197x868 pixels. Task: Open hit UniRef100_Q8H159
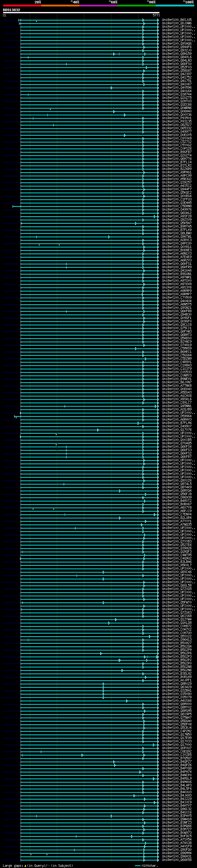click(x=177, y=54)
